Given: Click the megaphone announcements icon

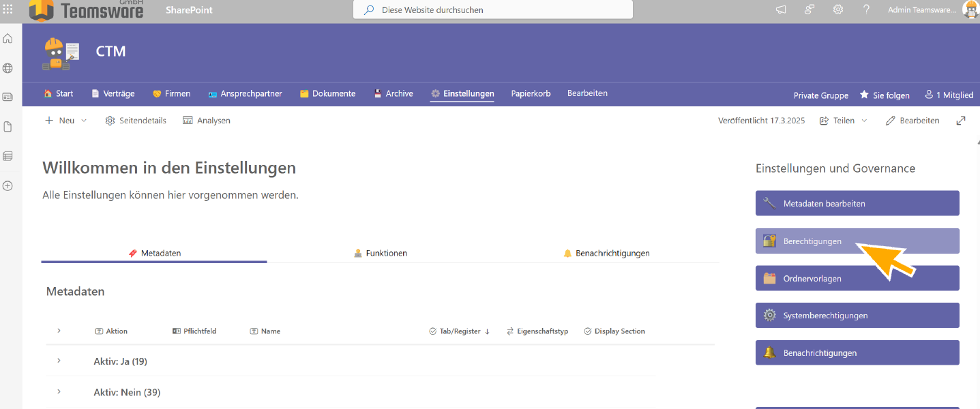Looking at the screenshot, I should coord(781,10).
